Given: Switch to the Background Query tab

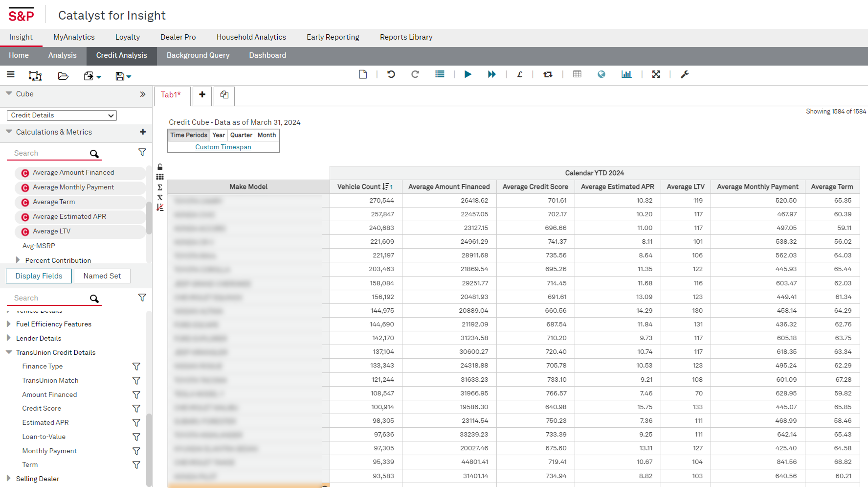Looking at the screenshot, I should pyautogui.click(x=198, y=55).
